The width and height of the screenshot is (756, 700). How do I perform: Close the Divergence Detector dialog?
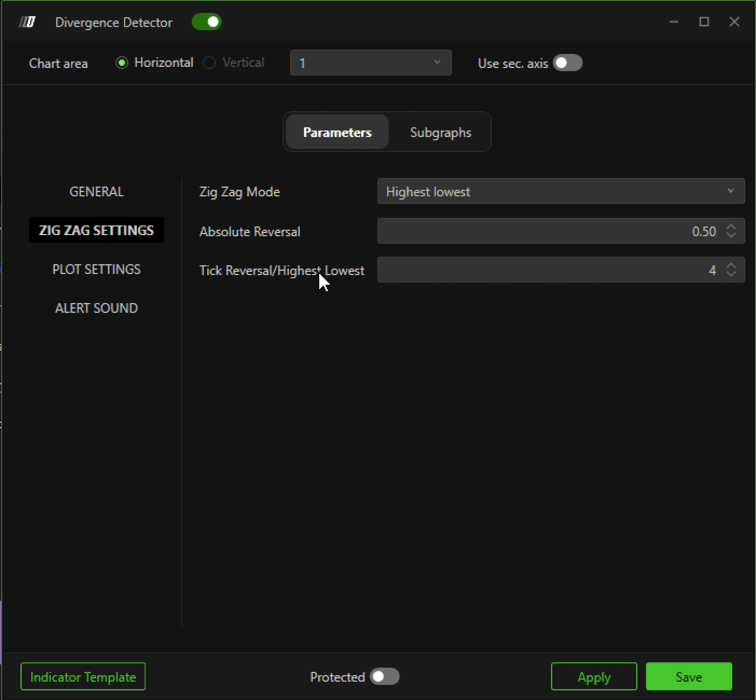click(x=734, y=22)
